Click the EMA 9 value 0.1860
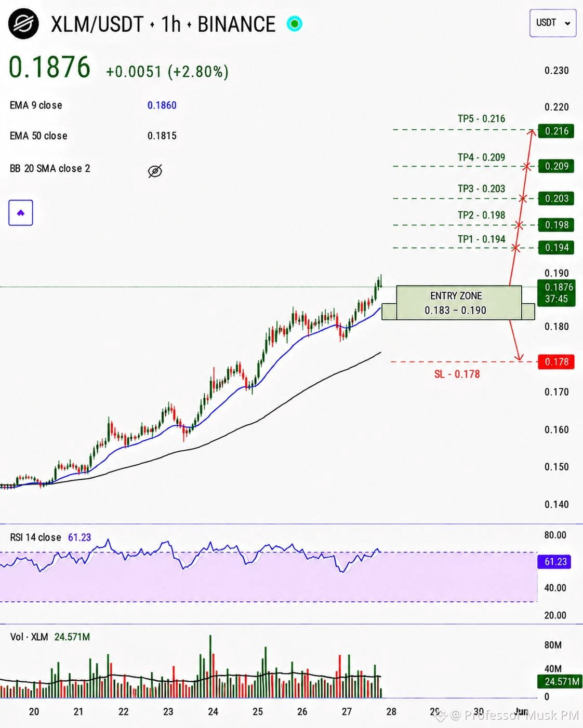583x728 pixels. (162, 105)
